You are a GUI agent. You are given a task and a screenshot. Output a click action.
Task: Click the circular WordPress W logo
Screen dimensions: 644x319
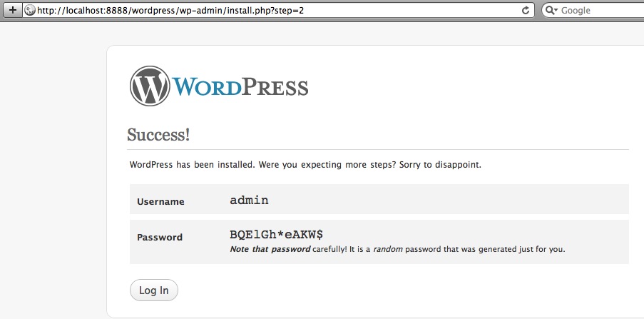tap(150, 86)
